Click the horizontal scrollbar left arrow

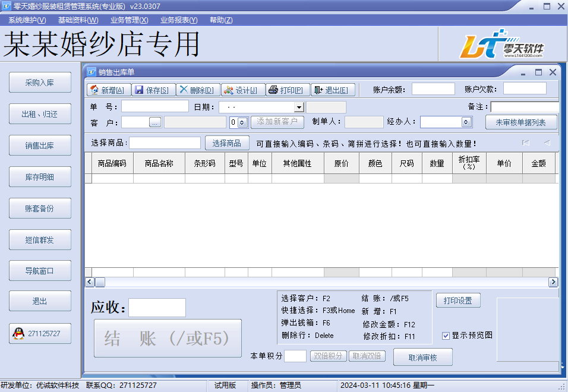(90, 282)
